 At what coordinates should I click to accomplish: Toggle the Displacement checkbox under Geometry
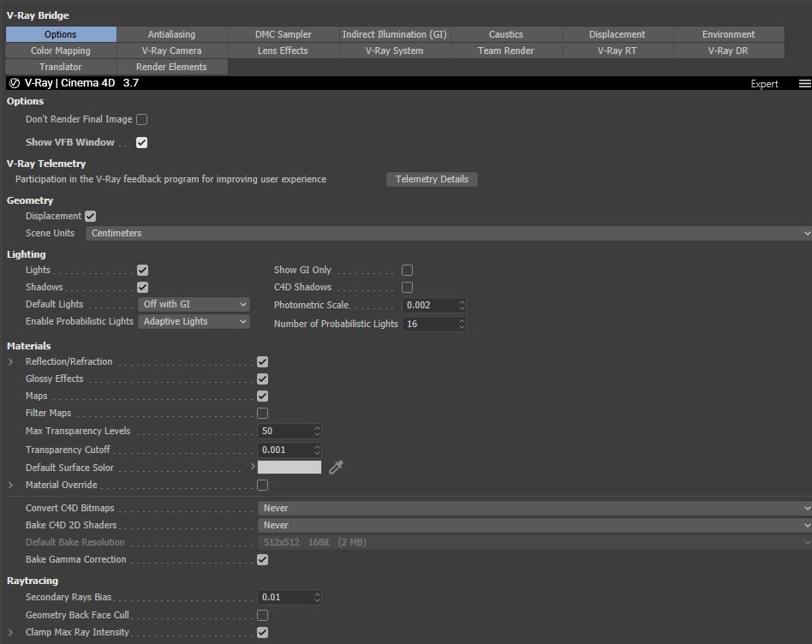pos(91,216)
